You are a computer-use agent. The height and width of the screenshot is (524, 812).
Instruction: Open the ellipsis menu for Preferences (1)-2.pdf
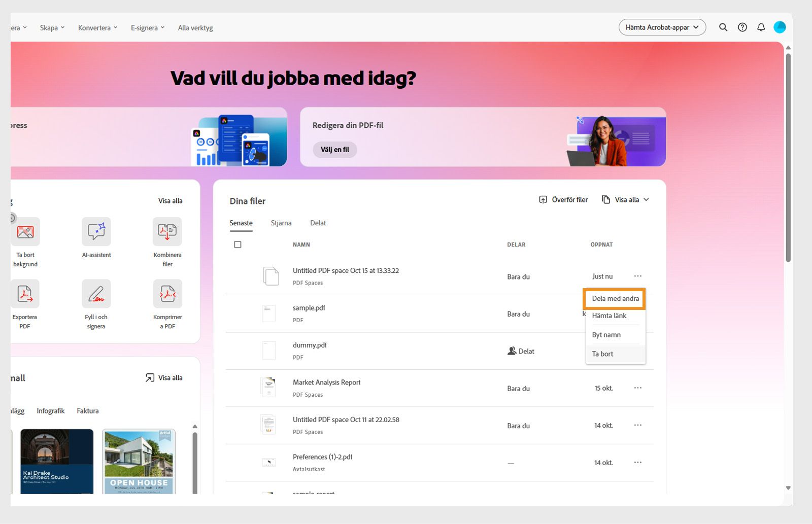pyautogui.click(x=637, y=462)
